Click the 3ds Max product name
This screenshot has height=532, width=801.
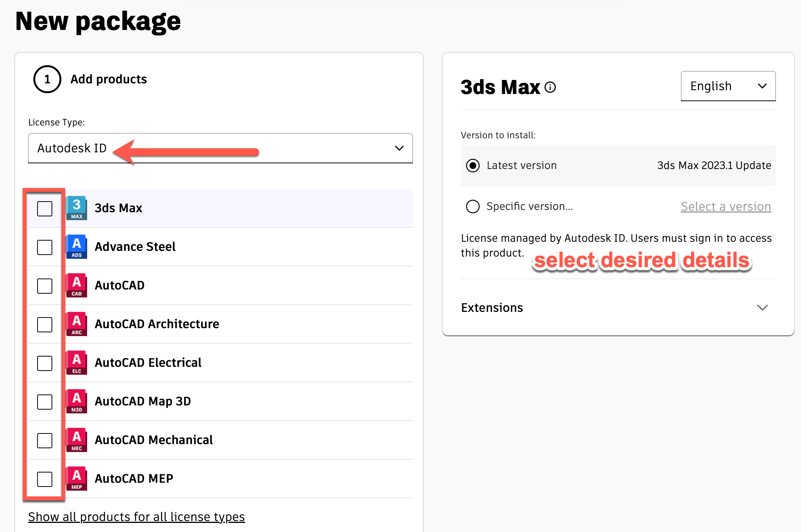coord(119,208)
